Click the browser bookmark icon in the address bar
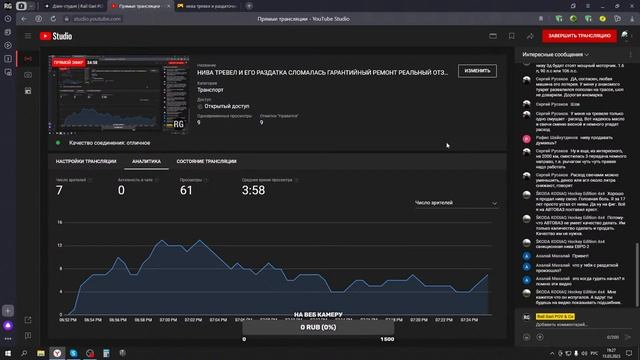Image resolution: width=640 pixels, height=360 pixels. [x=541, y=19]
